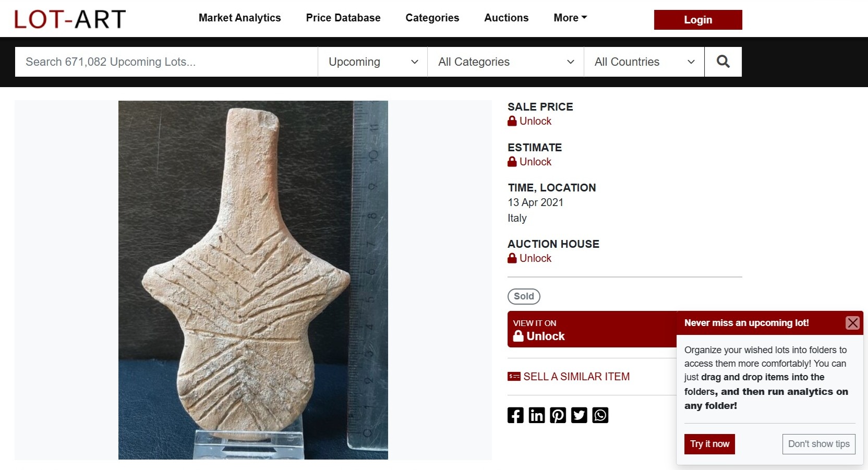
Task: Expand the More menu
Action: click(x=570, y=18)
